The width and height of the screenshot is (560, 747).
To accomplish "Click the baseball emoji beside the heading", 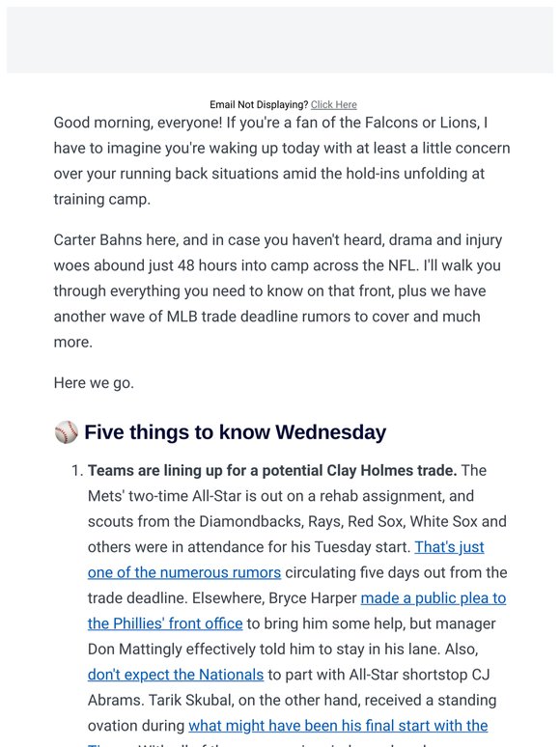I will (67, 432).
